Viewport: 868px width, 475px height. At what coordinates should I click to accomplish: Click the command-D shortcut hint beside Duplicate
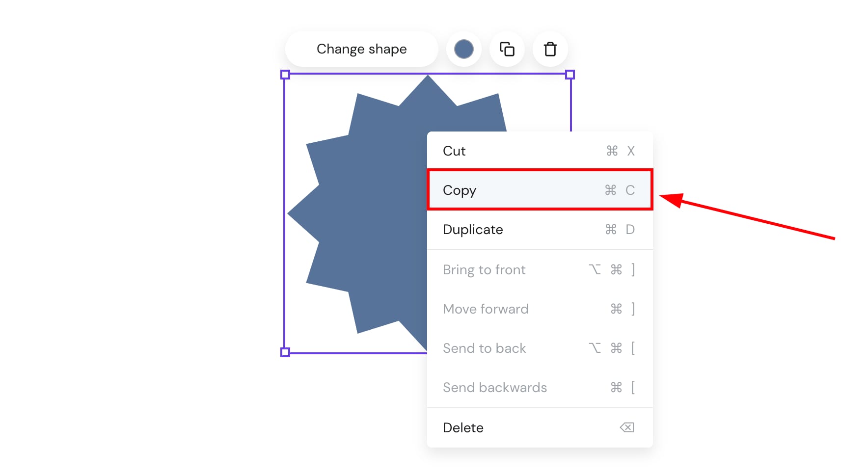[x=620, y=230]
